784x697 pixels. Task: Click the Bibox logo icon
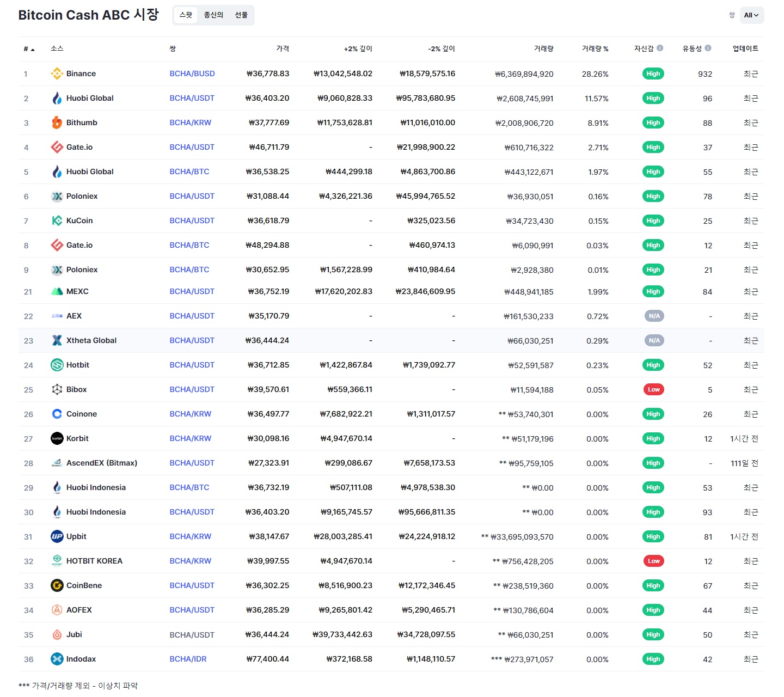click(x=57, y=389)
